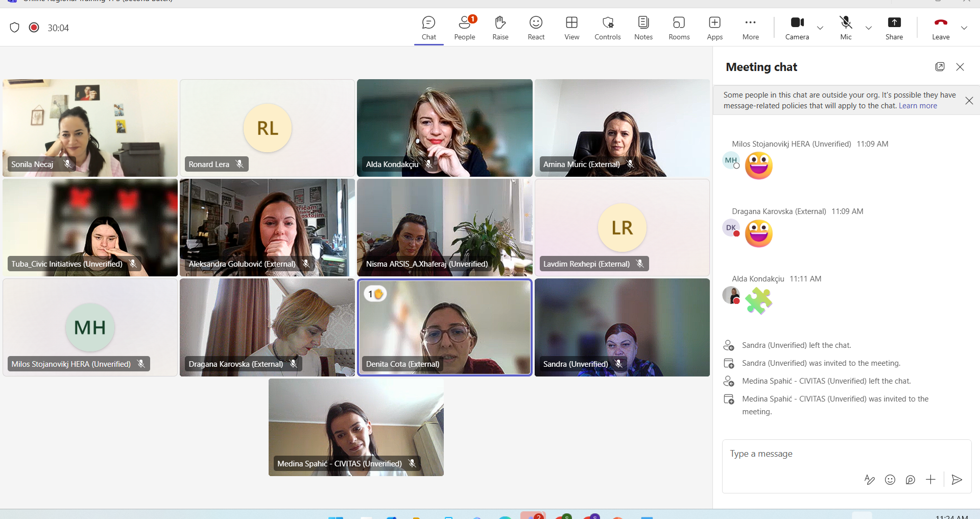
Task: Open the React emoji menu
Action: (x=536, y=28)
